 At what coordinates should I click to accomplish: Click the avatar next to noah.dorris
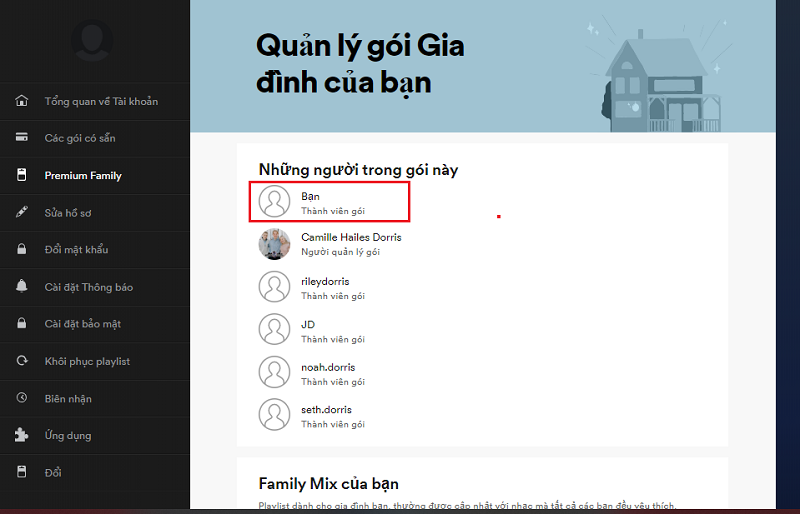[x=274, y=372]
